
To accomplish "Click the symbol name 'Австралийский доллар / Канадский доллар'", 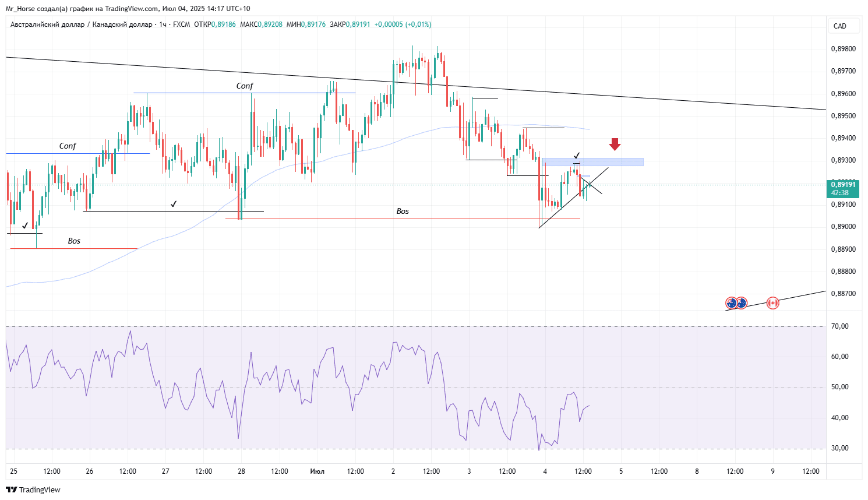I will click(81, 24).
